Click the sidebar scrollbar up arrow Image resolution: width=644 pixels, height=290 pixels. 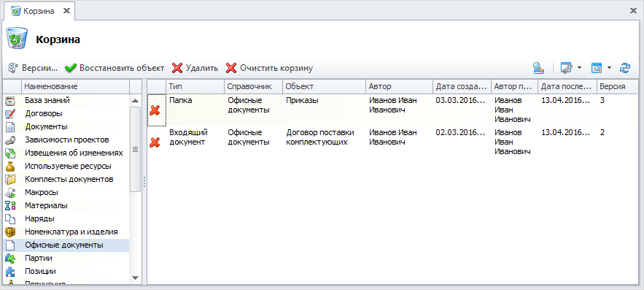pyautogui.click(x=135, y=100)
